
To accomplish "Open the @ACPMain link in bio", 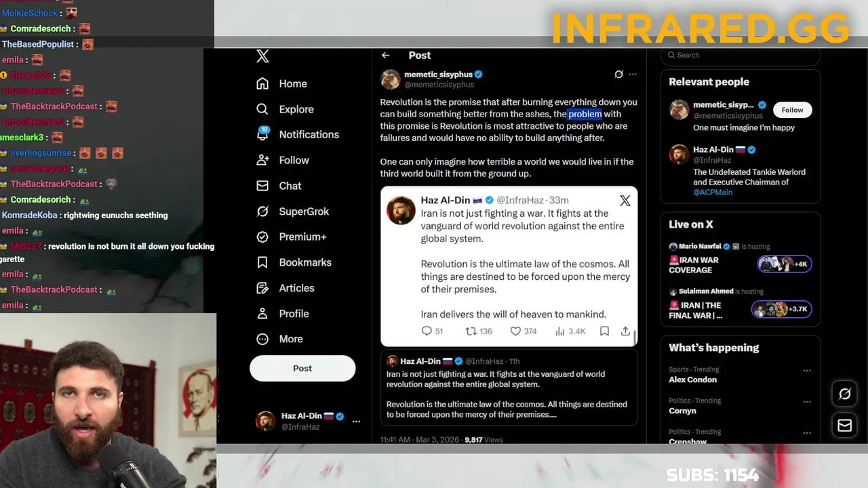I will (x=713, y=192).
